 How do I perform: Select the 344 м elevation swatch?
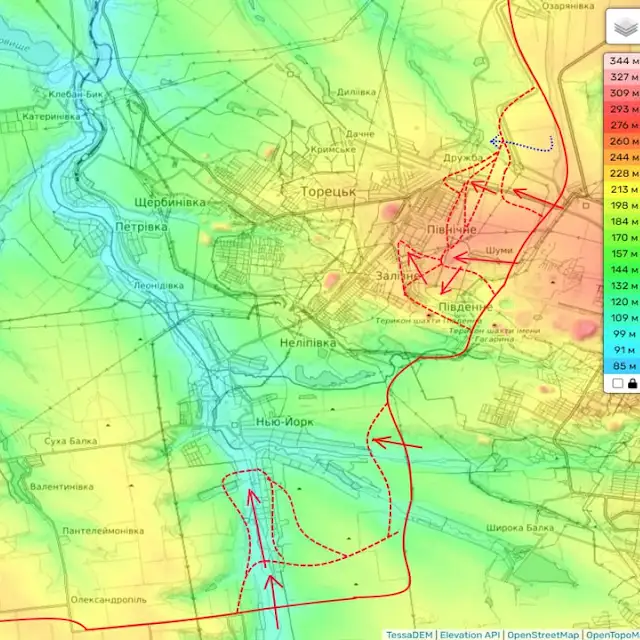point(620,61)
